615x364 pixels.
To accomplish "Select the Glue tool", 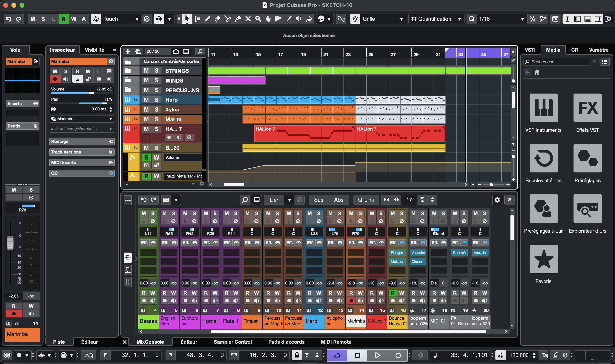I will (x=238, y=19).
